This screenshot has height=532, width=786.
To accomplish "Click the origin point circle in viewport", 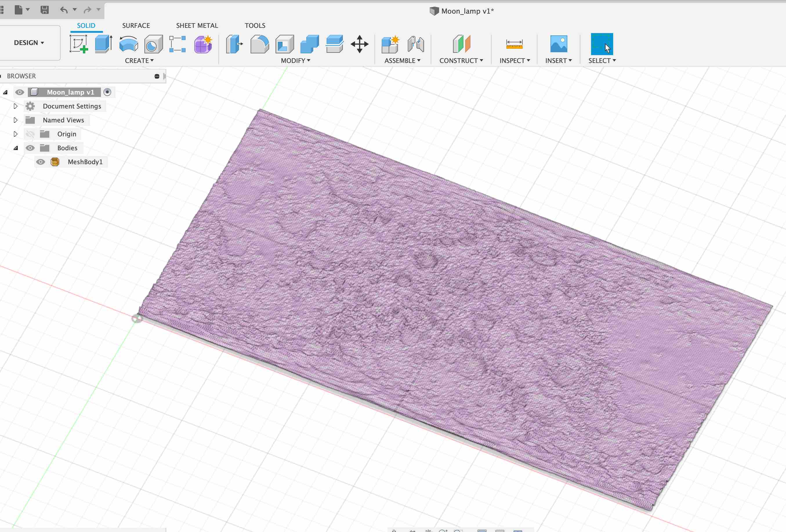I will click(137, 318).
